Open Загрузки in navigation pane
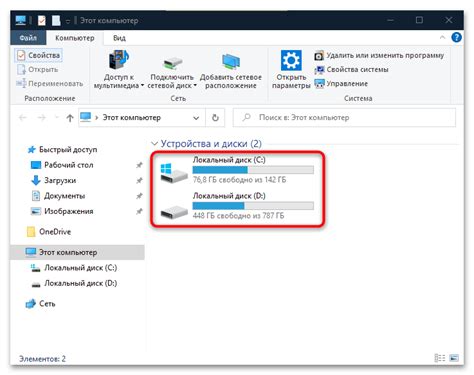The height and width of the screenshot is (375, 474). (x=54, y=180)
